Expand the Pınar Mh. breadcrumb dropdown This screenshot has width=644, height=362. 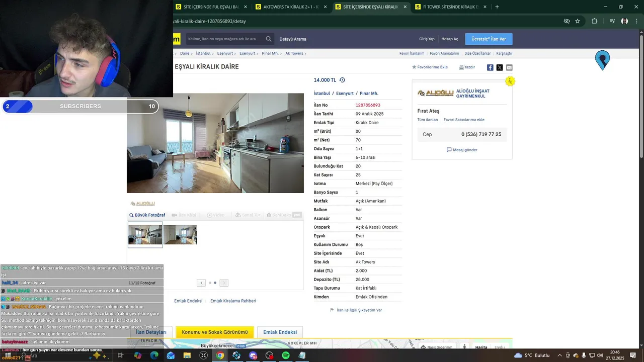coord(281,53)
